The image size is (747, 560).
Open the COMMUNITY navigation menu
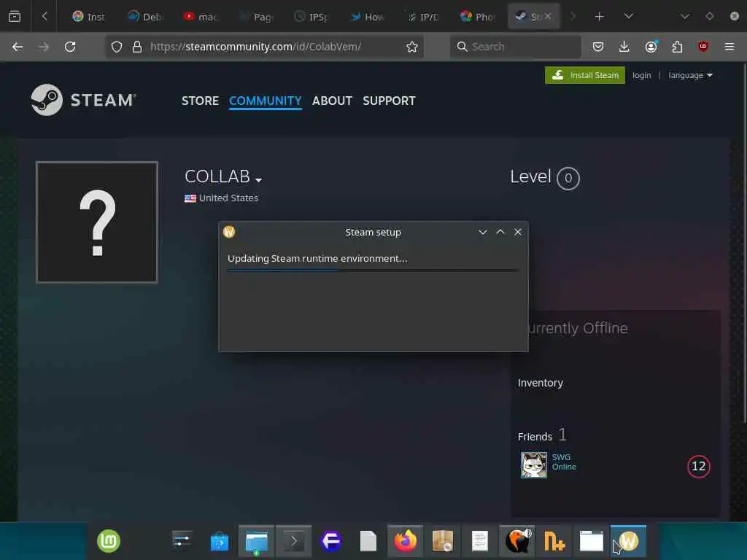(265, 101)
